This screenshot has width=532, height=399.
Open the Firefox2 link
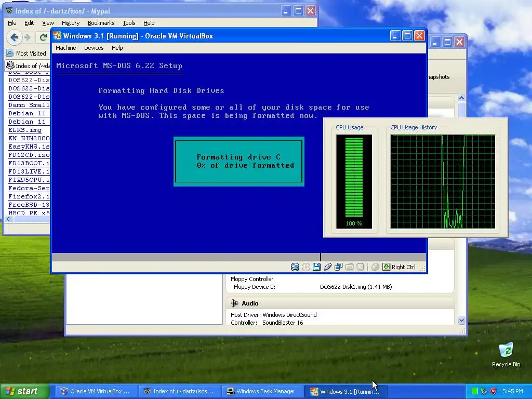(x=29, y=196)
